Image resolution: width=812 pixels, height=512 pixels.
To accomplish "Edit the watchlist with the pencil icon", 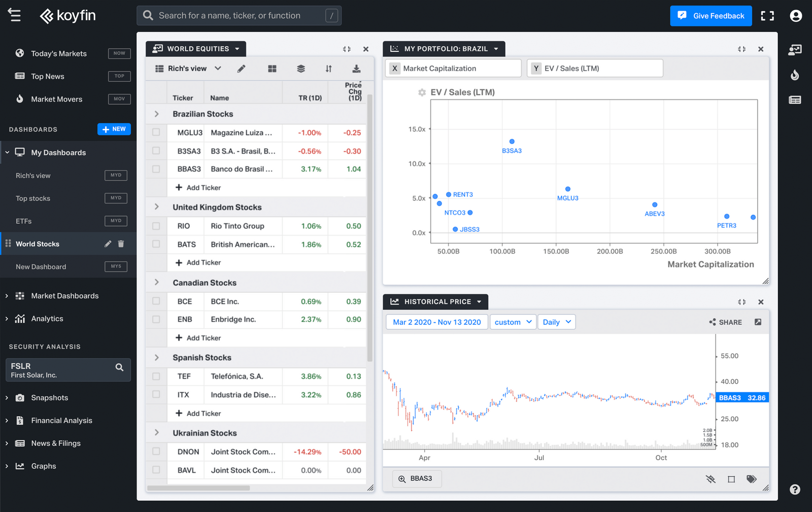I will (241, 69).
